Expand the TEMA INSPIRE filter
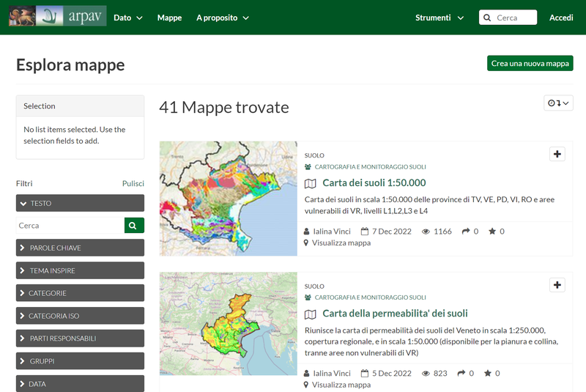 click(x=80, y=271)
